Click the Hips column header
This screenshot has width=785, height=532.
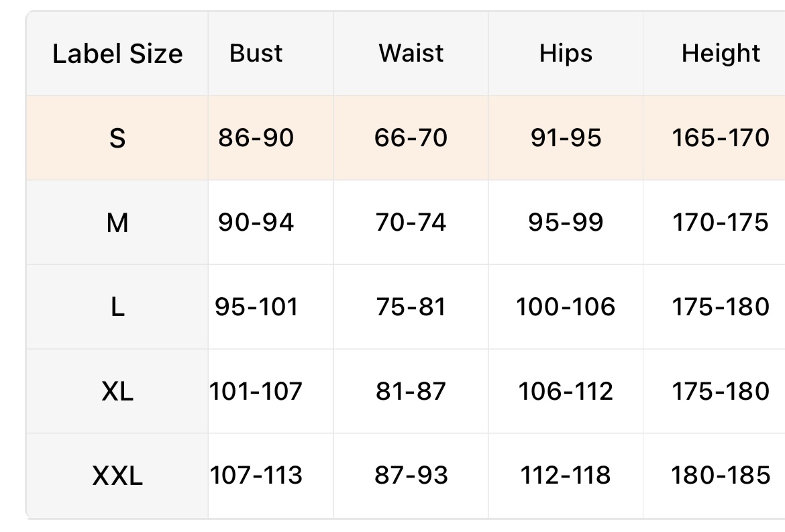coord(566,53)
